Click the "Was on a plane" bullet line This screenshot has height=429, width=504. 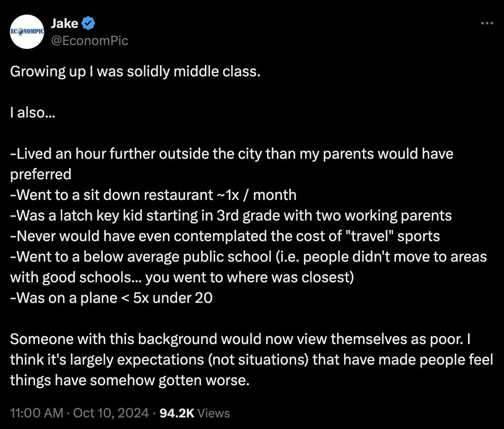click(x=111, y=298)
